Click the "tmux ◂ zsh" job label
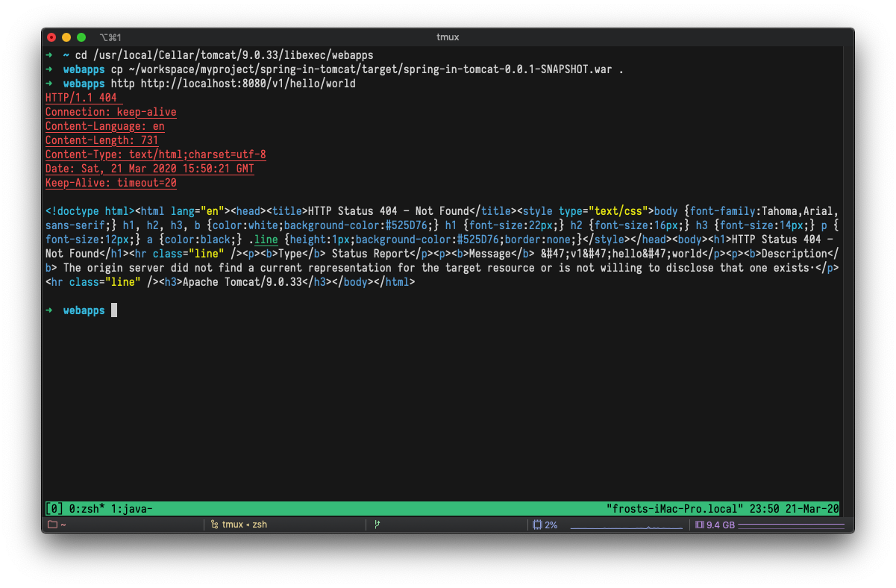This screenshot has width=896, height=588. click(x=245, y=525)
